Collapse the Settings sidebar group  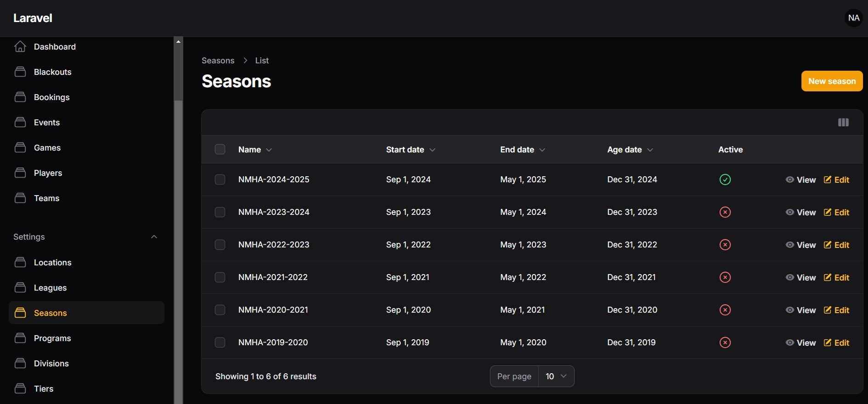154,237
